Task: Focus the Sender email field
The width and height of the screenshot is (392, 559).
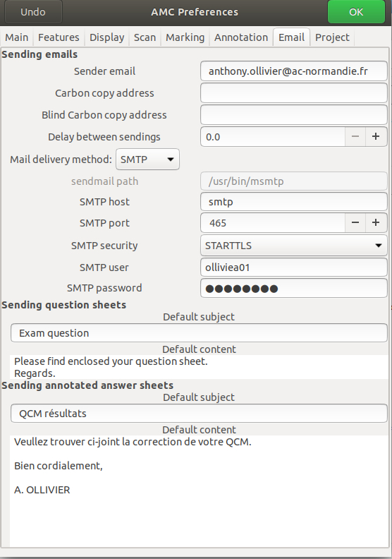Action: pos(294,71)
